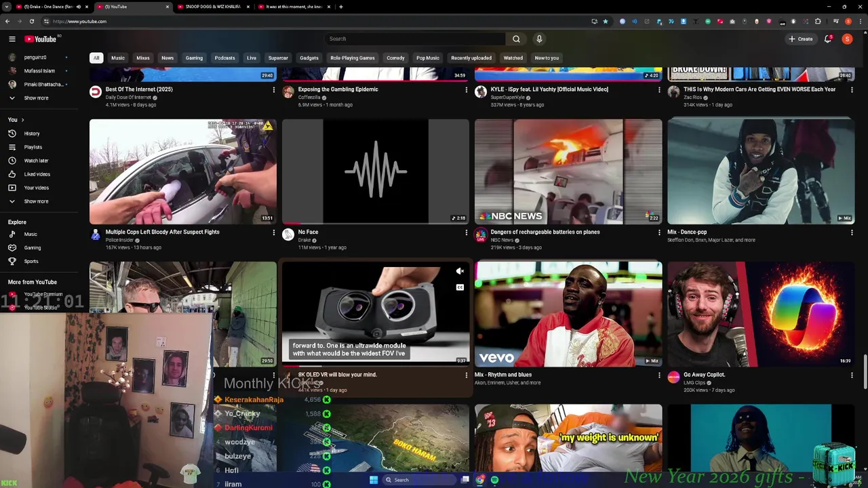868x488 pixels.
Task: Select the Gadgets filter chip
Action: click(x=309, y=58)
